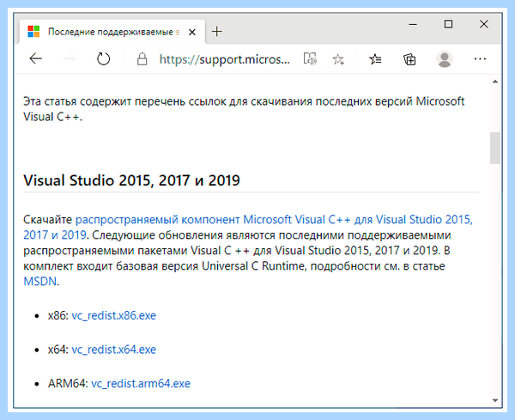
Task: Click the address bar URL
Action: (225, 59)
